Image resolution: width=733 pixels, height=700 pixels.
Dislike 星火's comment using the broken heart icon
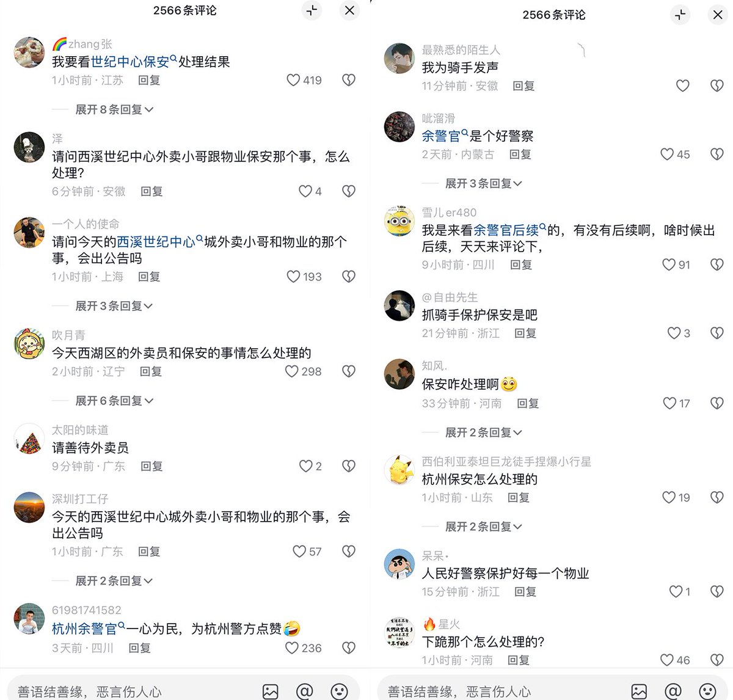pos(717,660)
